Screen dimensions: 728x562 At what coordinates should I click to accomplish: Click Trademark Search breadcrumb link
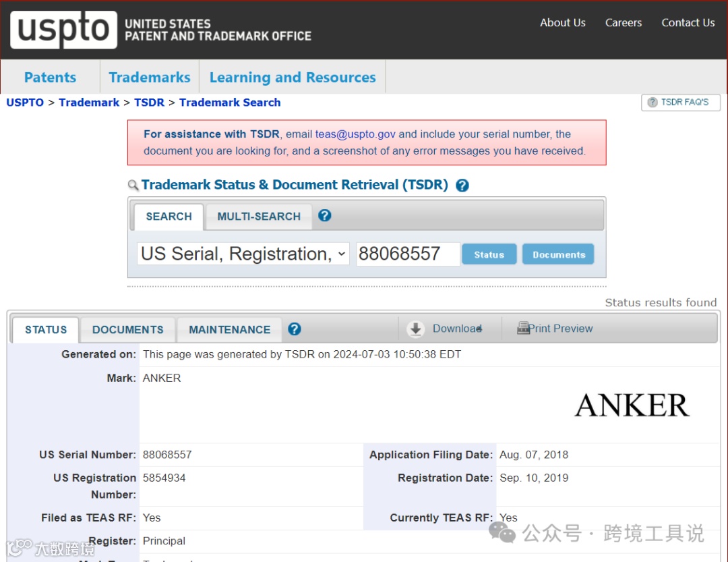(x=230, y=103)
